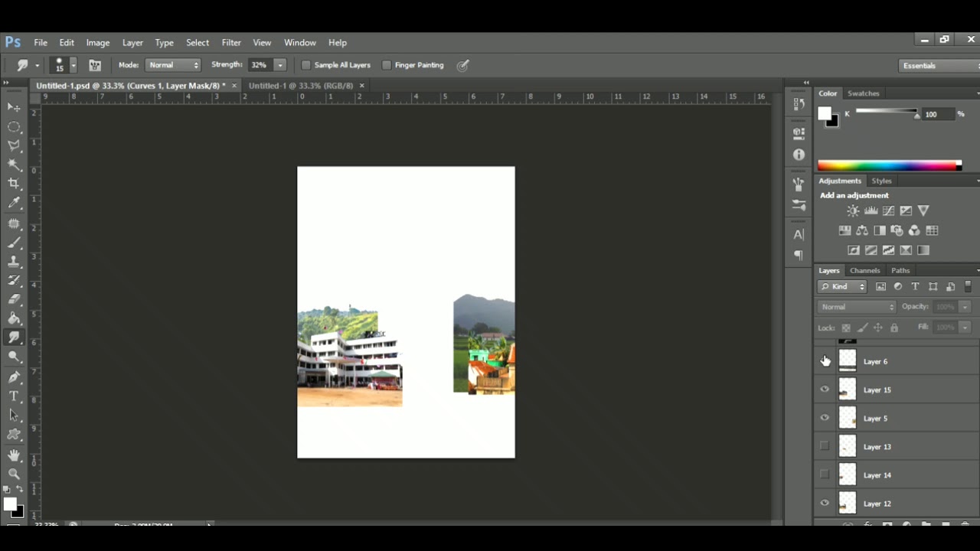Switch to the Swatches tab

tap(863, 93)
